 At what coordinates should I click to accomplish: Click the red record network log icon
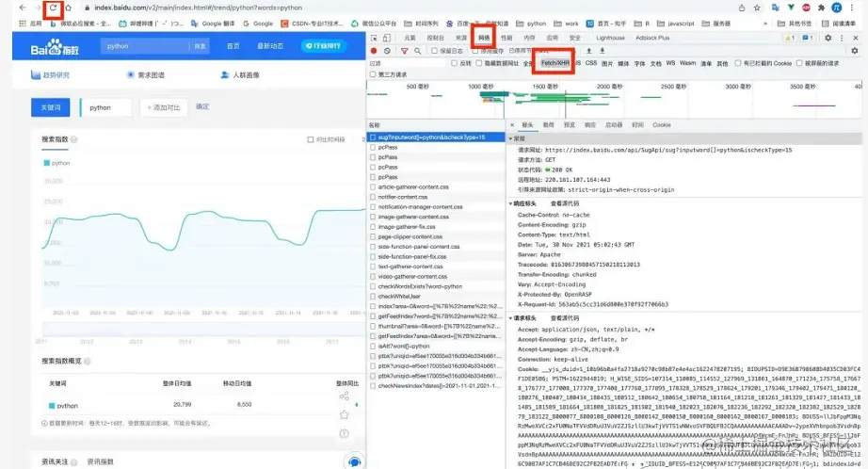click(374, 51)
